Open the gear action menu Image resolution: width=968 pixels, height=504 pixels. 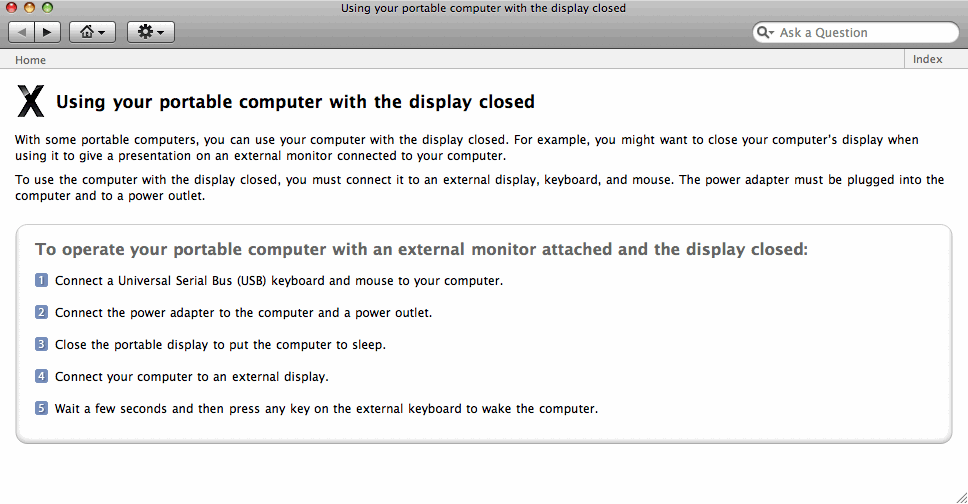(x=151, y=32)
